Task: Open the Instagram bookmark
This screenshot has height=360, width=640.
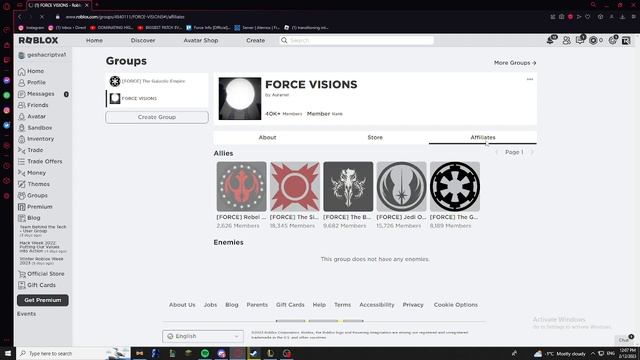Action: (x=31, y=28)
